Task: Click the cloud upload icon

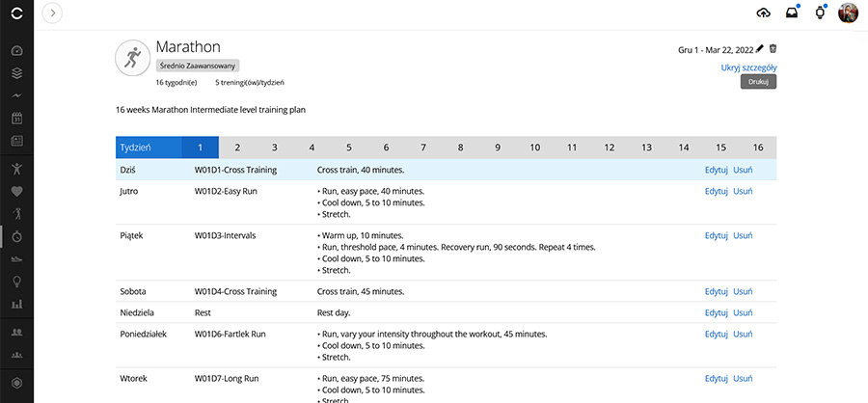Action: [x=764, y=13]
